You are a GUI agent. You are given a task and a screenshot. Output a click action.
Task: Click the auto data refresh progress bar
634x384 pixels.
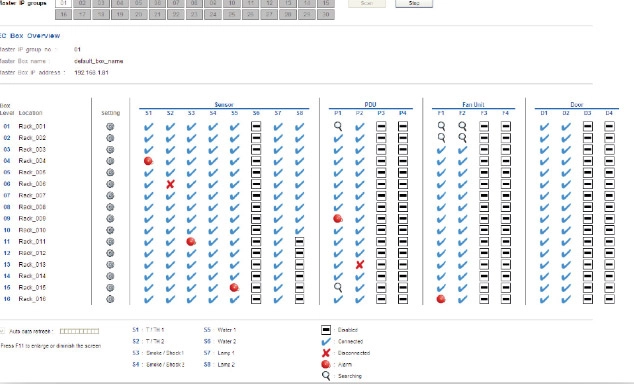79,331
